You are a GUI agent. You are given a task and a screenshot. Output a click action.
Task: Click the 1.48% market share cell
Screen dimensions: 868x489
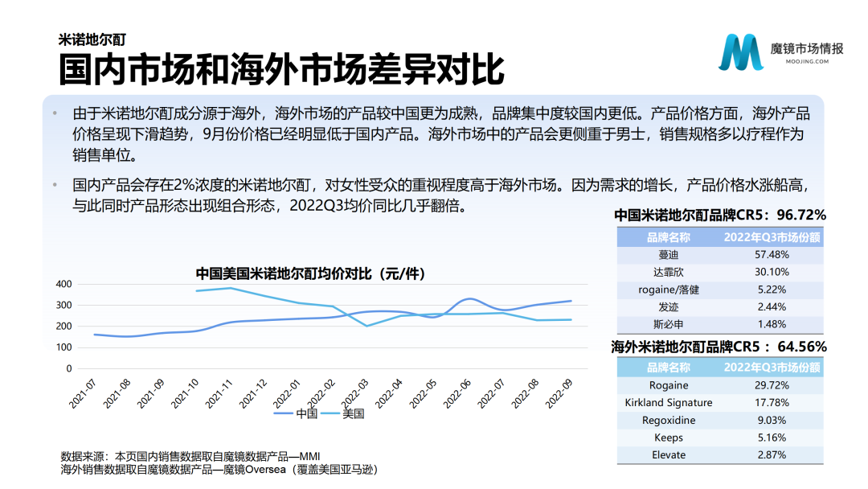click(772, 324)
